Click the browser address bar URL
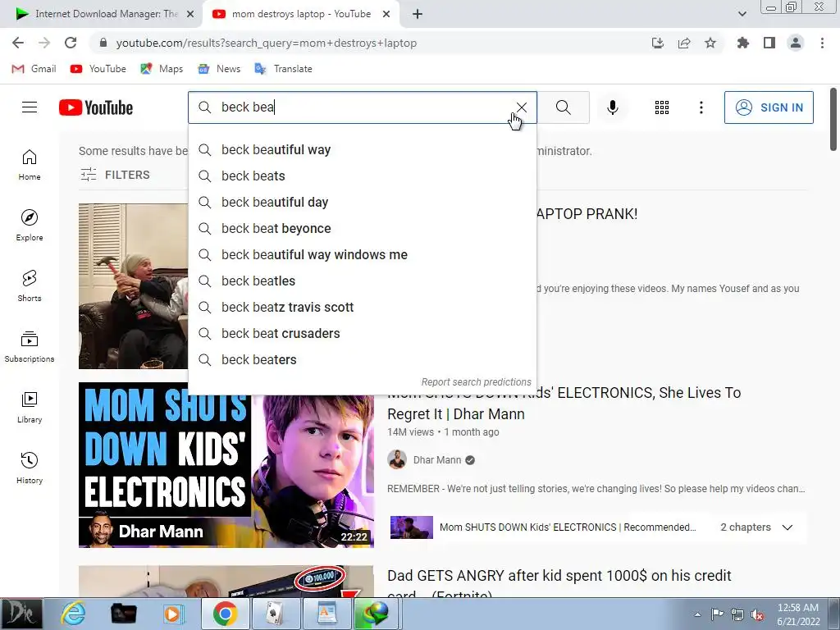The height and width of the screenshot is (630, 840). tap(267, 43)
